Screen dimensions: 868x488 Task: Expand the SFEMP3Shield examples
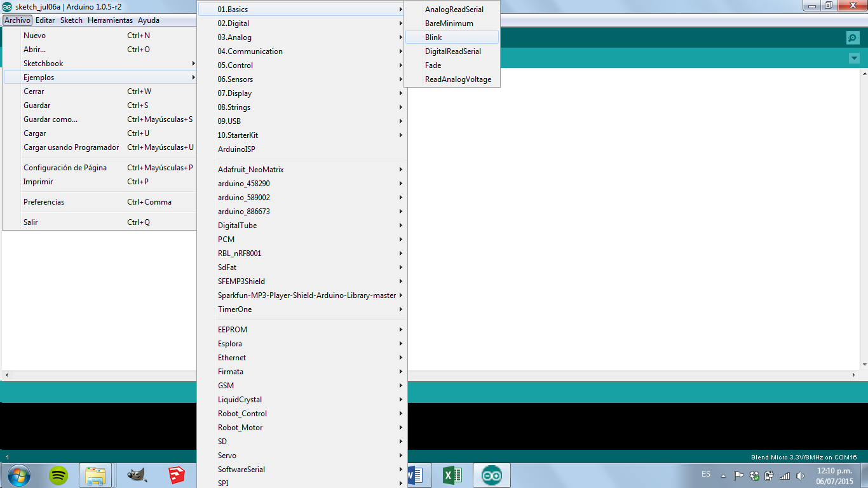pos(302,281)
